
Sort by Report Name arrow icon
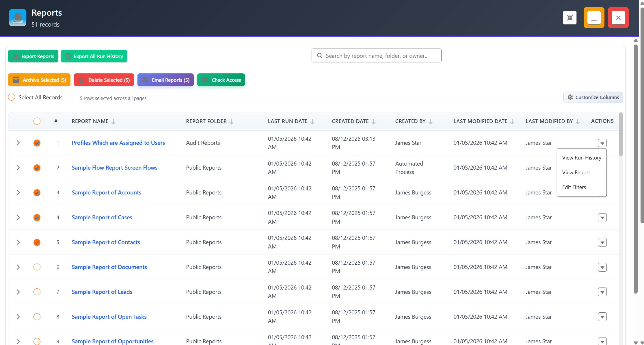coord(113,122)
